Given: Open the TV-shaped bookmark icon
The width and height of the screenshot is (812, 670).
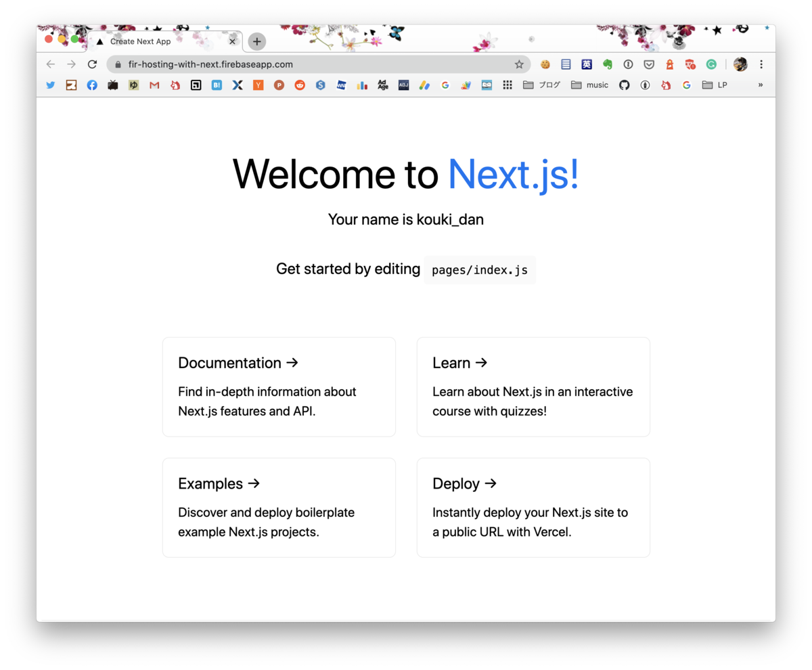Looking at the screenshot, I should coord(113,85).
